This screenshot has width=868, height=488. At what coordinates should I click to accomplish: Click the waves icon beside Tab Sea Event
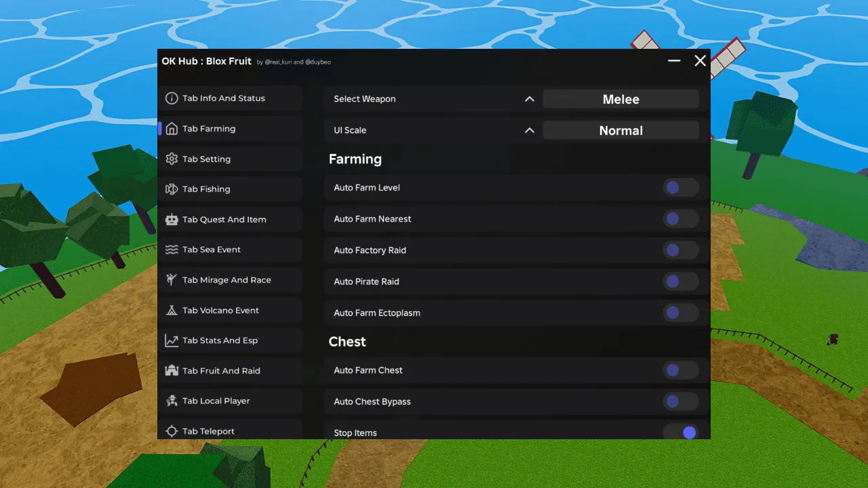tap(172, 249)
